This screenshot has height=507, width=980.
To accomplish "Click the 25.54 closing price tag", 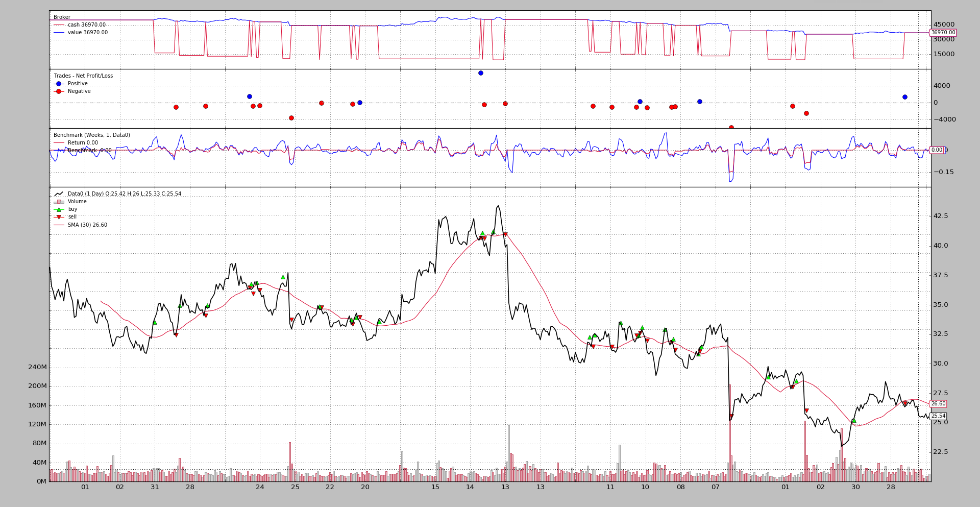I will [938, 416].
